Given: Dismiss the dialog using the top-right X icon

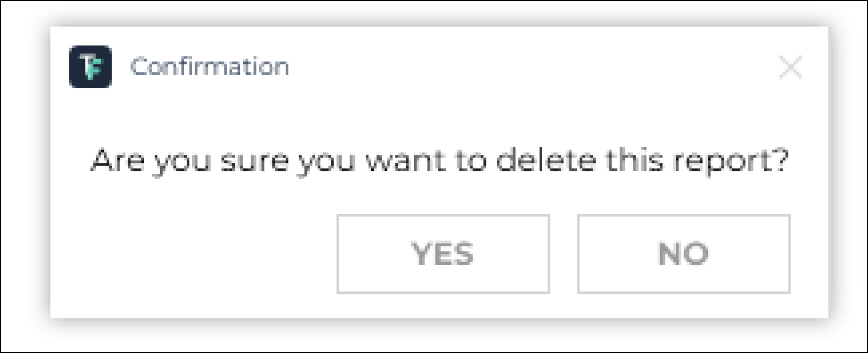Looking at the screenshot, I should 791,67.
